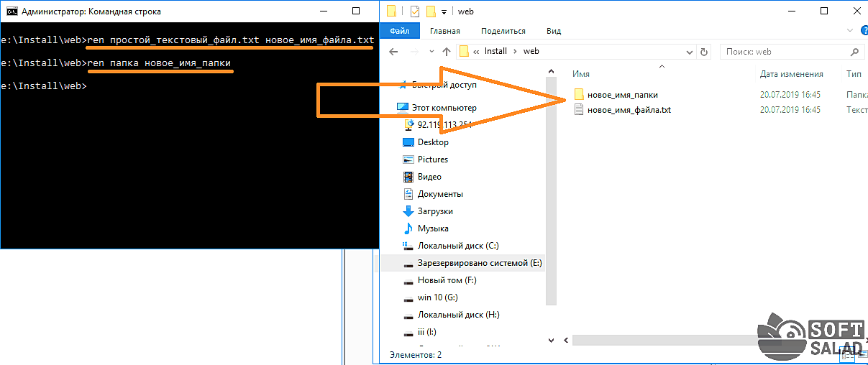The width and height of the screenshot is (868, 365).
Task: Go up one folder level
Action: [x=446, y=52]
